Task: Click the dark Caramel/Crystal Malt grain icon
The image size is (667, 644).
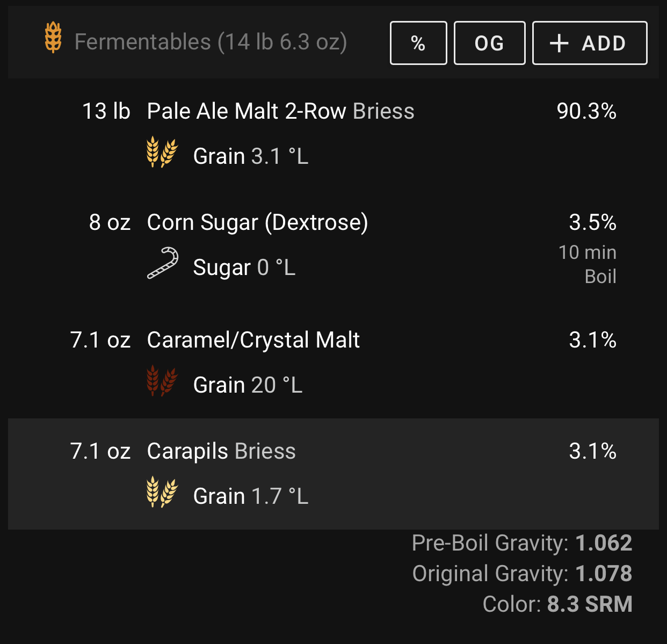Action: click(162, 381)
